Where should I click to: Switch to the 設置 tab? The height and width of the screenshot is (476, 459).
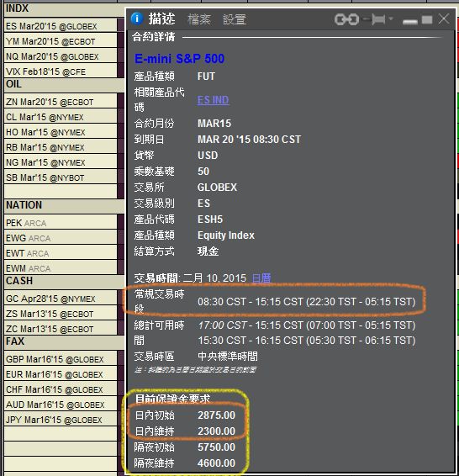point(235,19)
